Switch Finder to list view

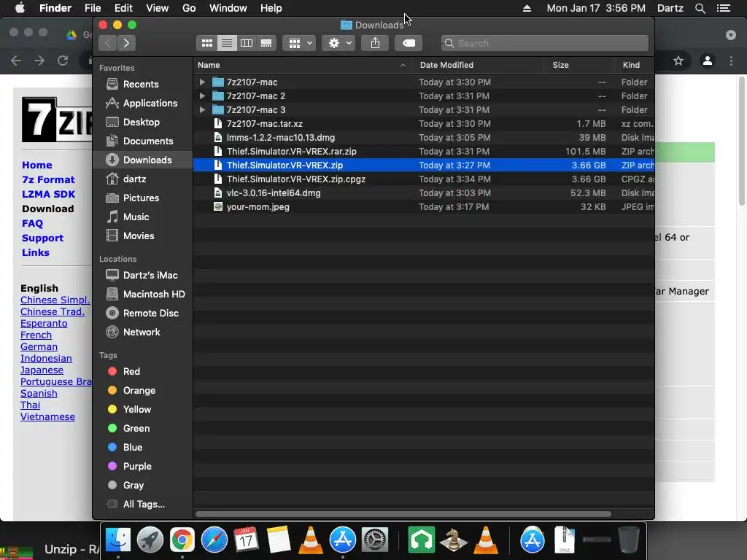(227, 43)
